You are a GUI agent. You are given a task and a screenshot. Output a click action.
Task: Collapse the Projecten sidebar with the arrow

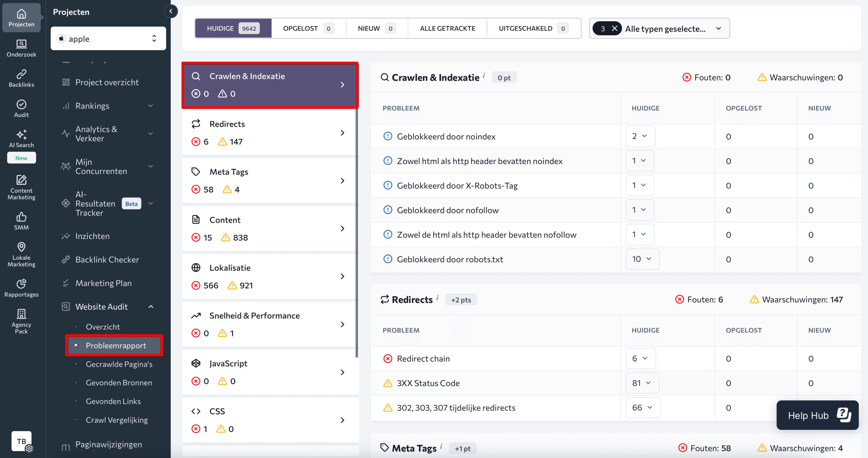tap(171, 12)
